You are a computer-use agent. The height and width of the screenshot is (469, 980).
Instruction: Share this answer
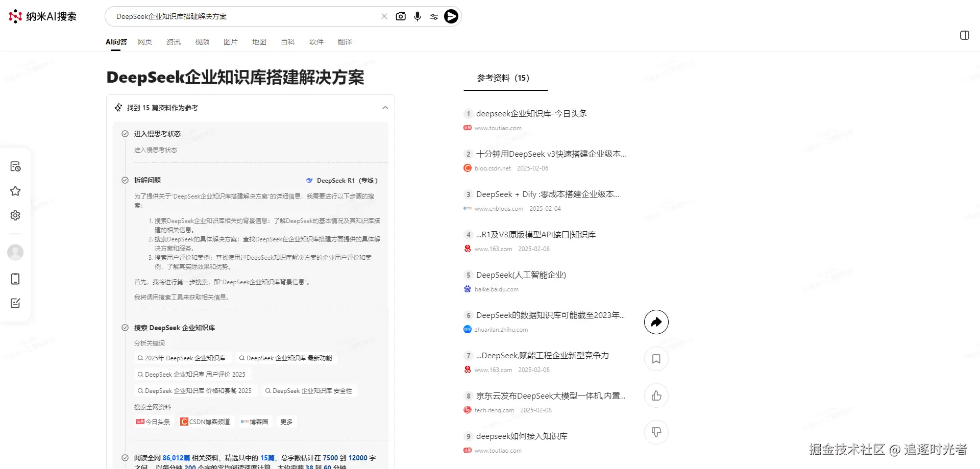656,322
